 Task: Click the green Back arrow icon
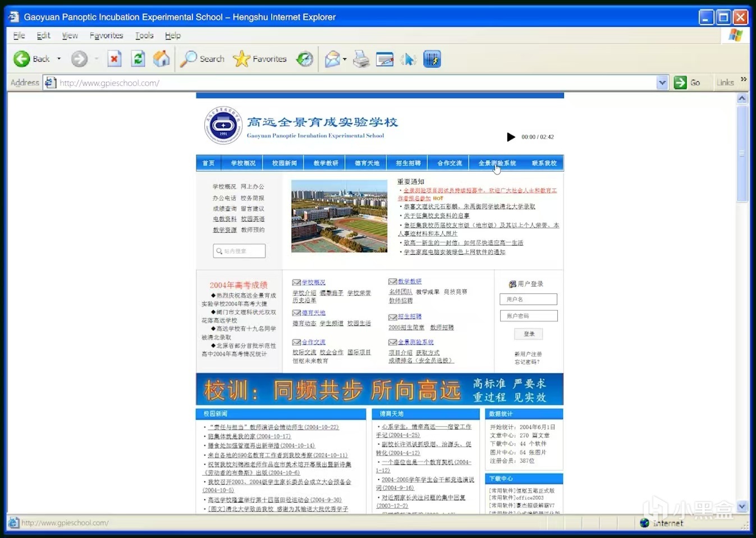click(22, 59)
